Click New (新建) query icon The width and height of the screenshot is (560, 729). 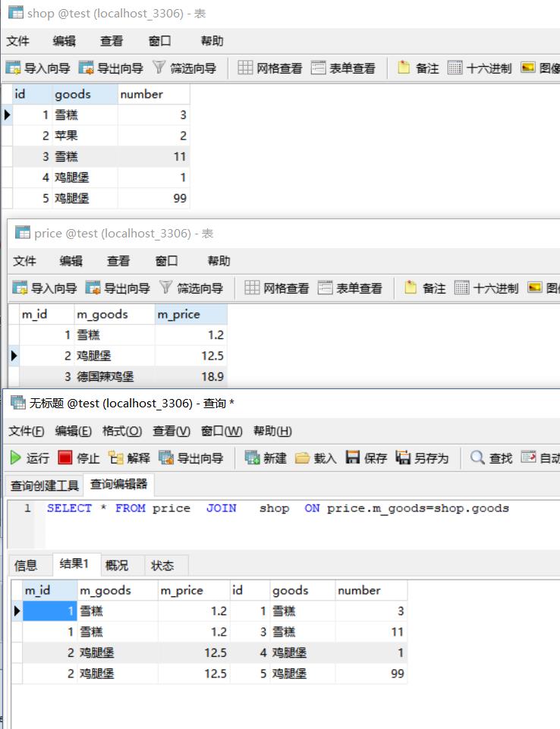coord(253,457)
